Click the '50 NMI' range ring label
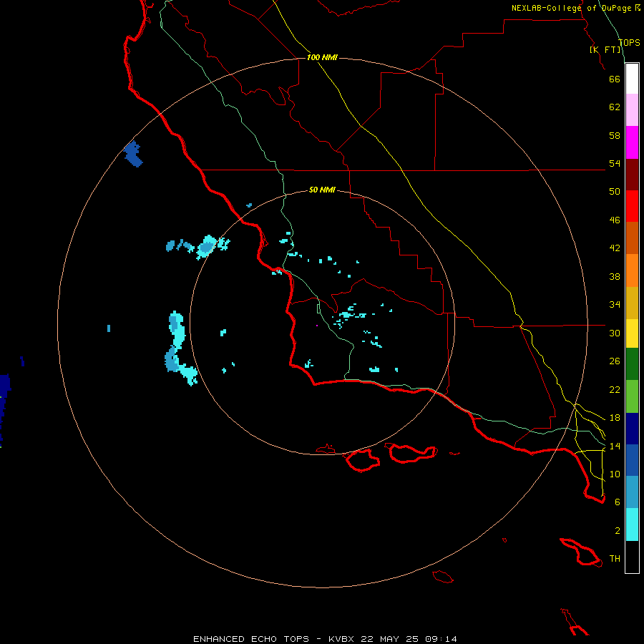This screenshot has width=644, height=644. 322,190
